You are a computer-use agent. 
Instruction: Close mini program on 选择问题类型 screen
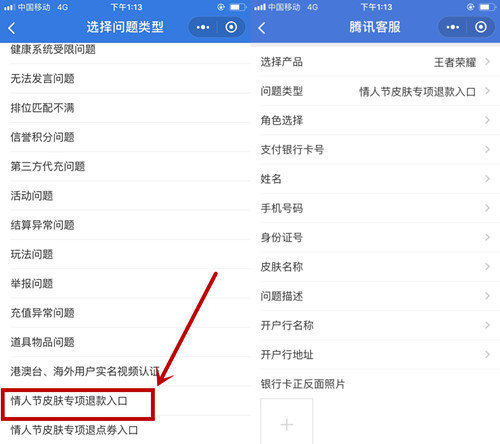tap(231, 27)
